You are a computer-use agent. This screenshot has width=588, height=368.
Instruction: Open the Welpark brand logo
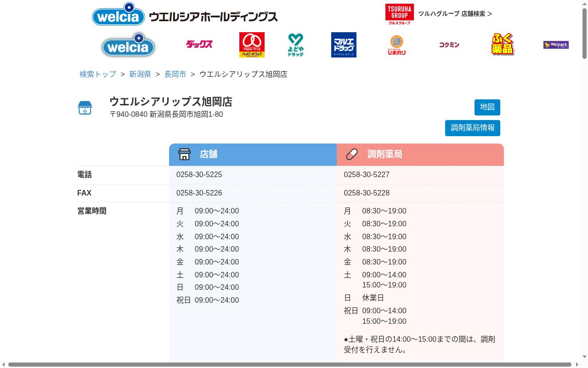(x=556, y=45)
